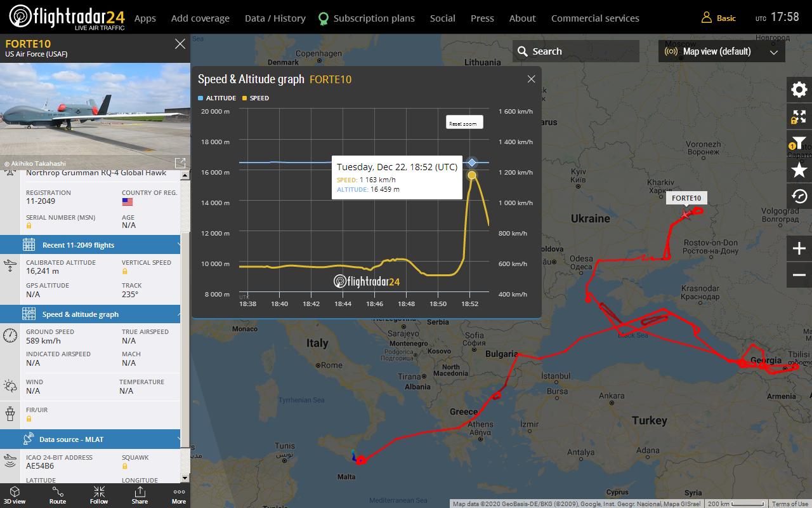Click the blue altitude data point on graph
The width and height of the screenshot is (812, 508).
tap(472, 163)
